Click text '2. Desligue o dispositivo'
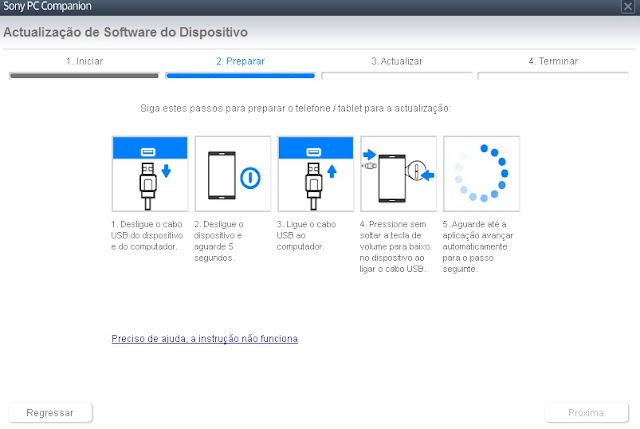Screen dimensions: 640x429 click(218, 241)
